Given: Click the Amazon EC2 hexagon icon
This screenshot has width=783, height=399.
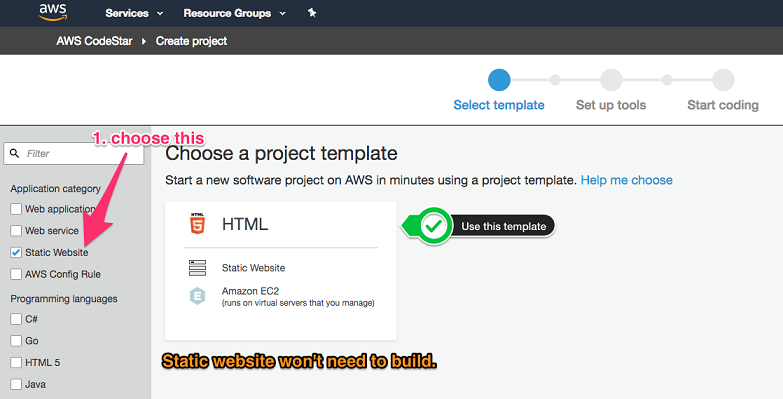Looking at the screenshot, I should [x=197, y=296].
